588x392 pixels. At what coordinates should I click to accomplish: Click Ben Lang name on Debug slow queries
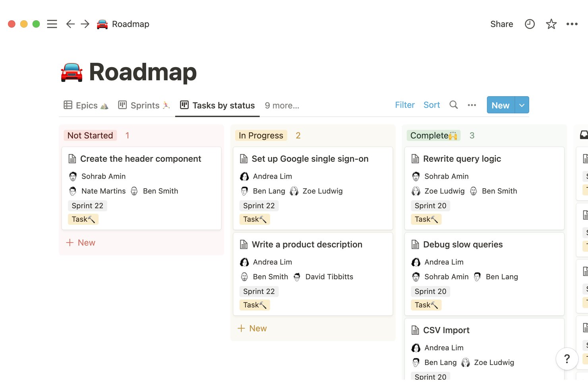click(502, 277)
